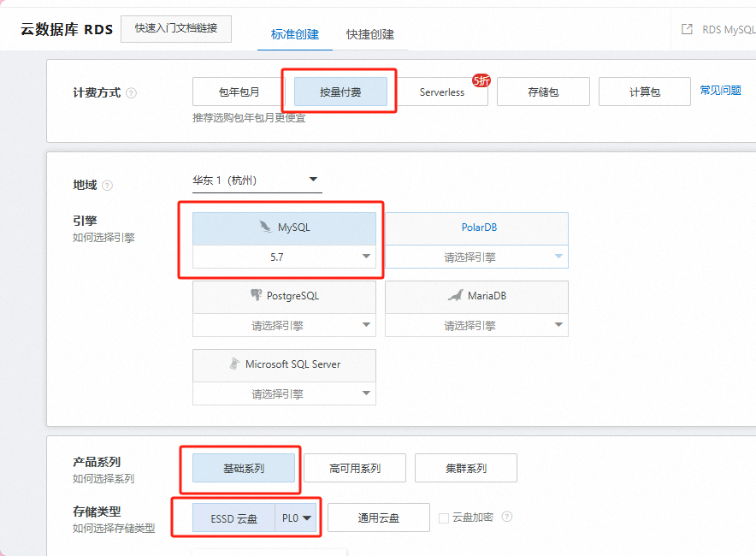
Task: Switch to the 标准创建 tab
Action: point(294,34)
